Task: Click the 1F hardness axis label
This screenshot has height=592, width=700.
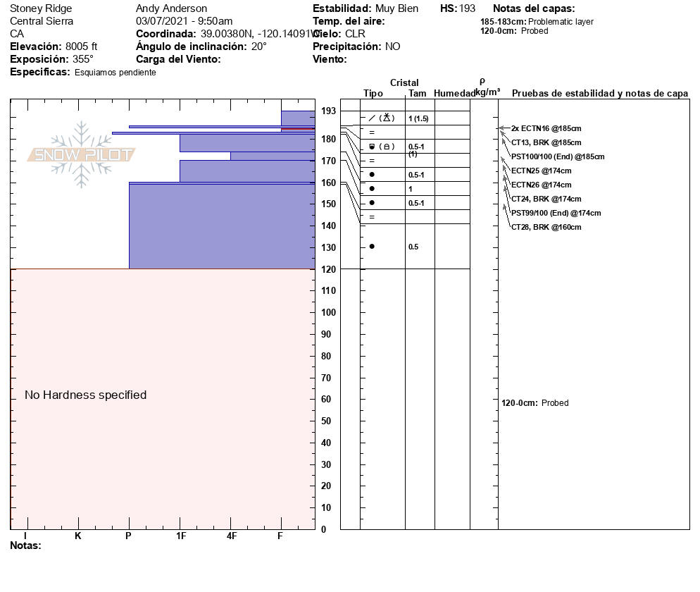Action: tap(181, 536)
